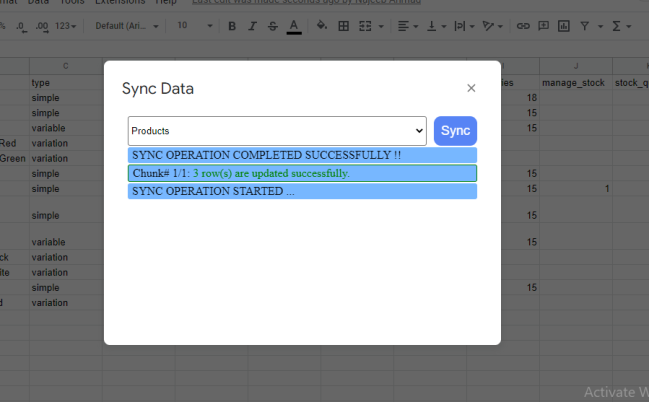Image resolution: width=649 pixels, height=402 pixels.
Task: Open the Default font family dropdown
Action: coord(127,26)
